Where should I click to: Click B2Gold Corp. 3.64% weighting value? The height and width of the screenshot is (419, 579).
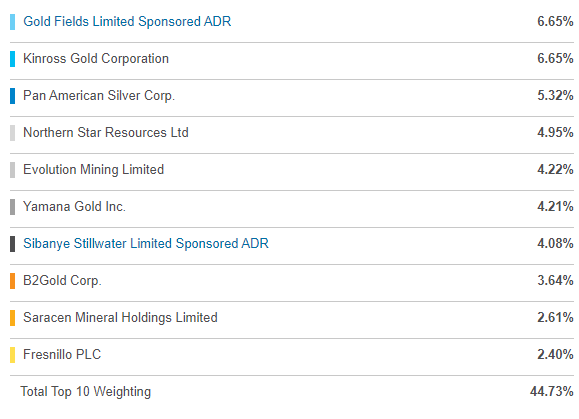[555, 280]
